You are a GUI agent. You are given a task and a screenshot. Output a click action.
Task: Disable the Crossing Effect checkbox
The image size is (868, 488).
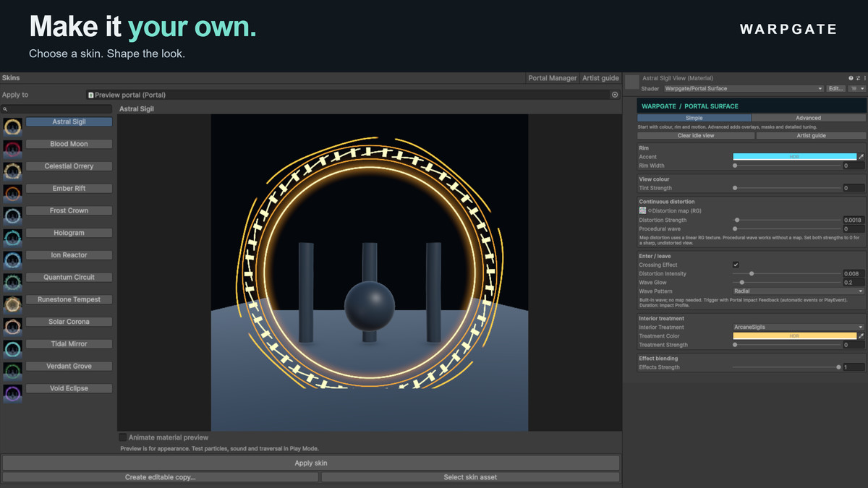tap(736, 265)
